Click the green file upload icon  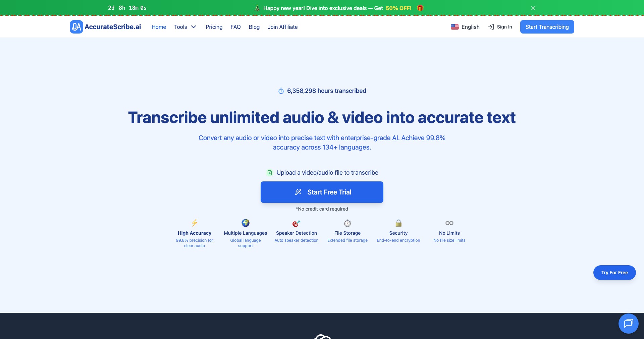click(x=270, y=173)
